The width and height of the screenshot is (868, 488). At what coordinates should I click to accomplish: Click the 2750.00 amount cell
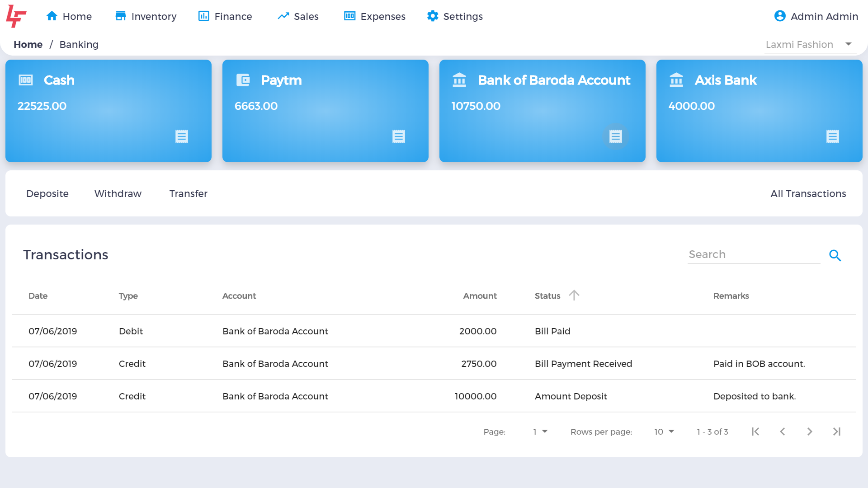point(479,364)
